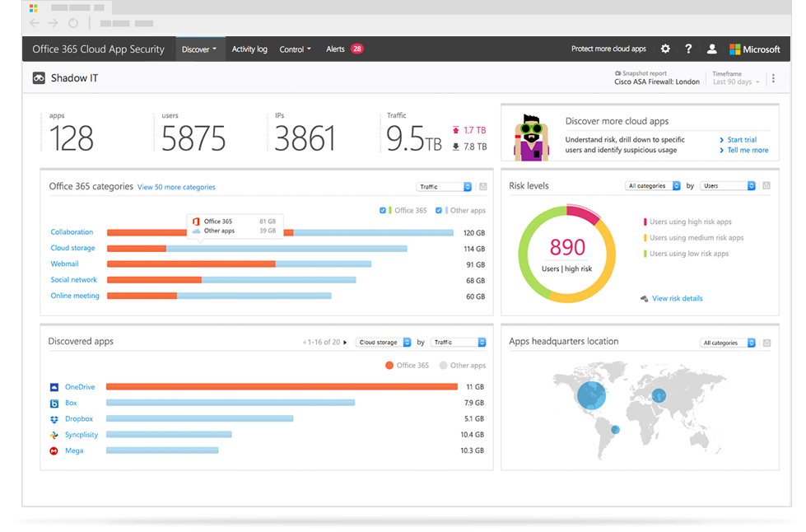Click View 50 more categories link
Image resolution: width=806 pixels, height=532 pixels.
176,187
